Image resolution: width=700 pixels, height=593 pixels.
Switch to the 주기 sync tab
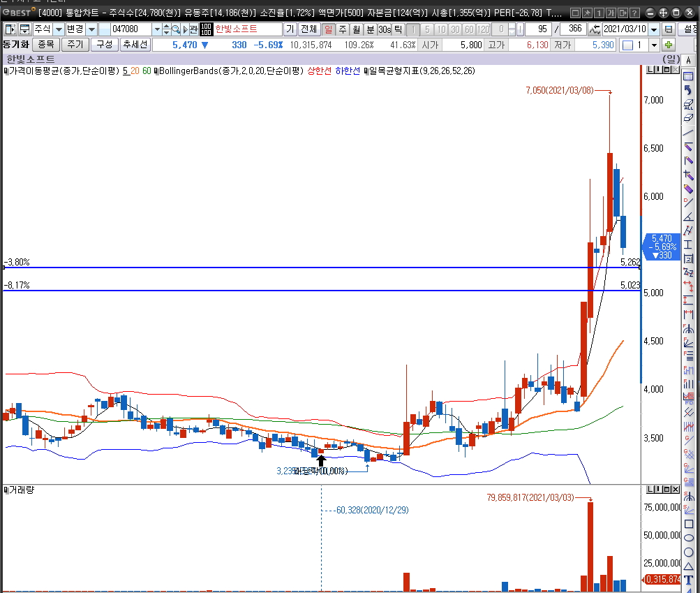[75, 44]
